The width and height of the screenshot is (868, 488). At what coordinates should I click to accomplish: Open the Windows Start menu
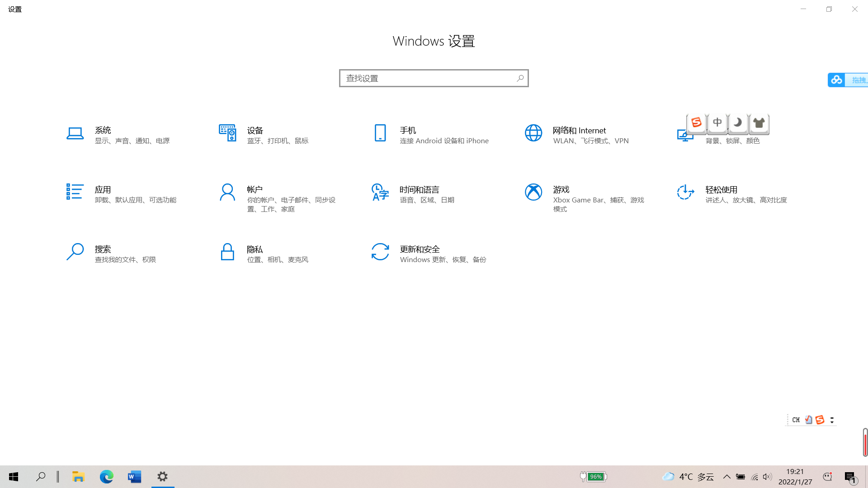pos(14,477)
